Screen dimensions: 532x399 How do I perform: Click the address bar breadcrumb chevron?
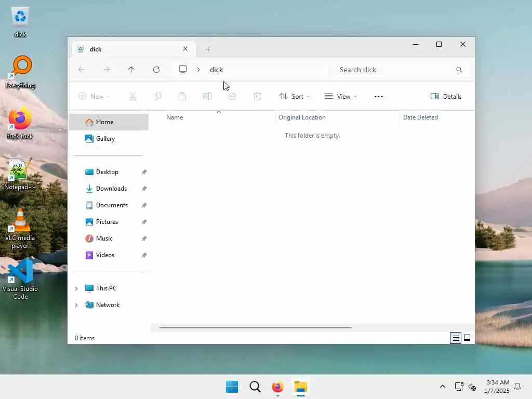click(198, 70)
